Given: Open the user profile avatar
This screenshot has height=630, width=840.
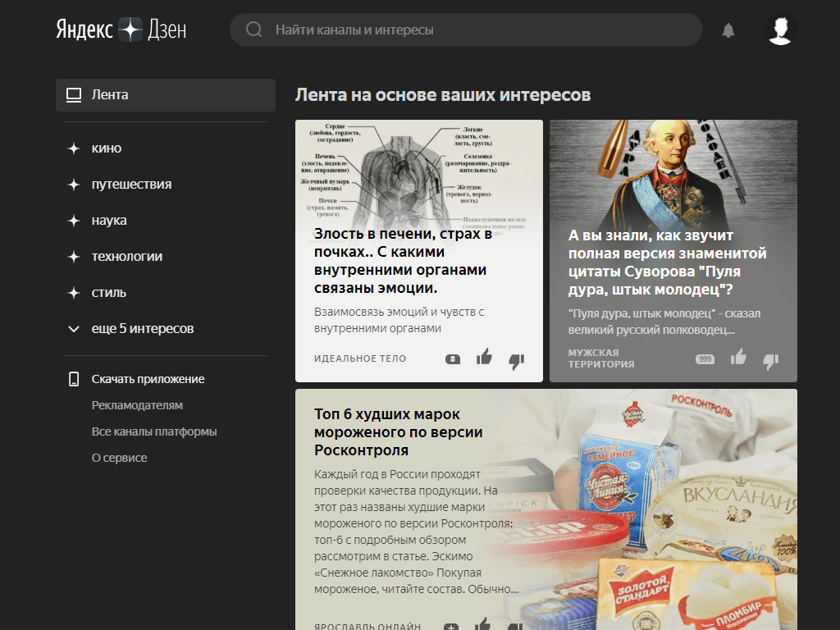Looking at the screenshot, I should point(781,30).
